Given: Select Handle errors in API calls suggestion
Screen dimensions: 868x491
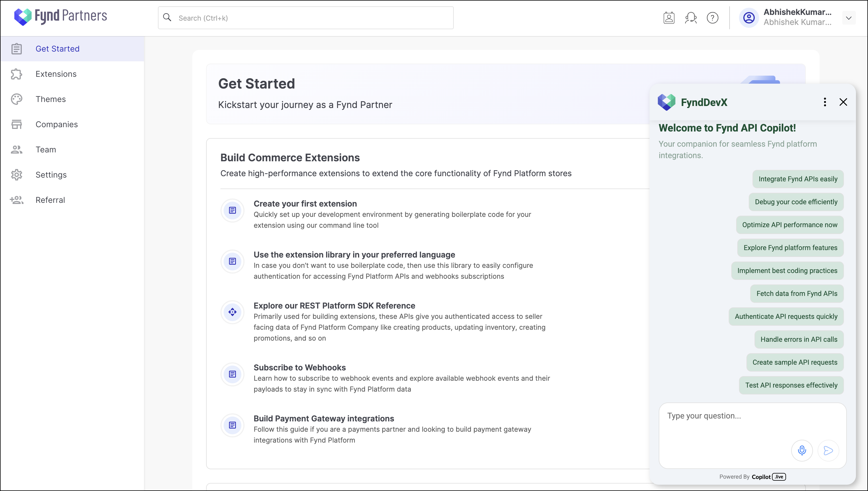Looking at the screenshot, I should 799,339.
